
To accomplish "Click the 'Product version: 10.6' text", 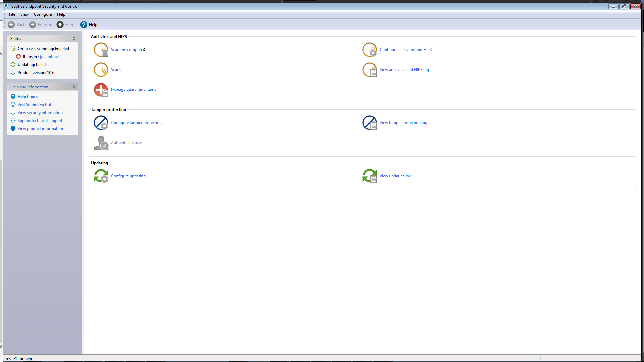I will tap(36, 73).
